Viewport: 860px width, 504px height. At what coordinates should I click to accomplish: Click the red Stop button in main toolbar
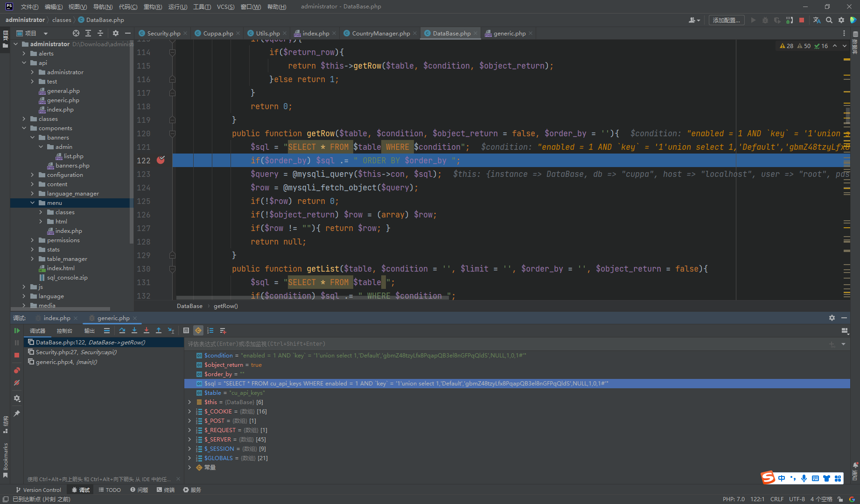[x=802, y=20]
